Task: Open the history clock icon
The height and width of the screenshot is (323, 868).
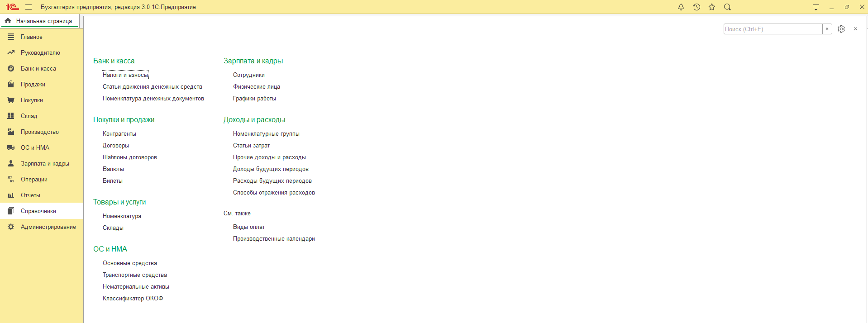Action: pos(696,7)
